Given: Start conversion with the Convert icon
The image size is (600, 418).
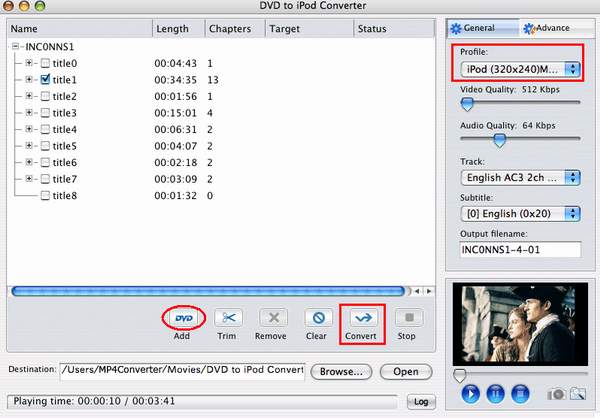Looking at the screenshot, I should point(363,318).
